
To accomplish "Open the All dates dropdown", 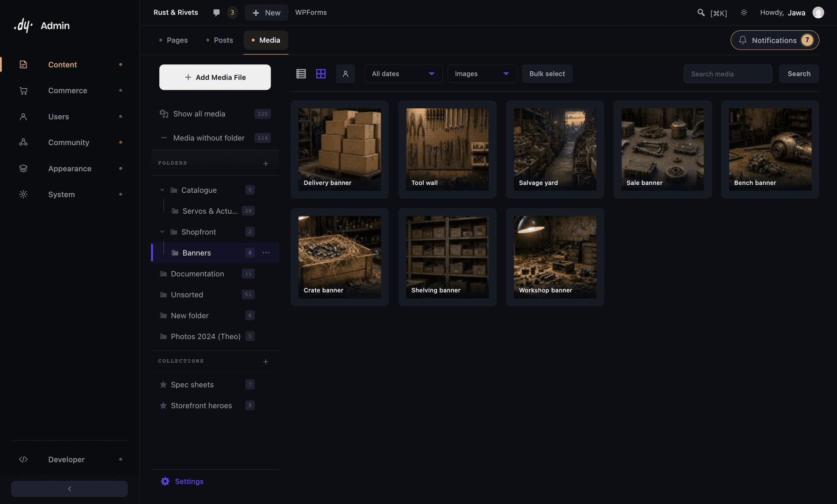I will tap(404, 74).
